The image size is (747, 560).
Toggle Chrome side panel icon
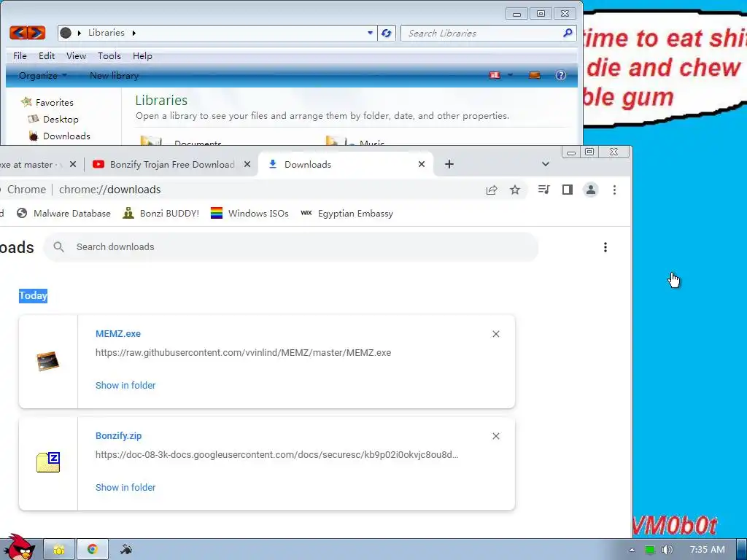click(567, 190)
